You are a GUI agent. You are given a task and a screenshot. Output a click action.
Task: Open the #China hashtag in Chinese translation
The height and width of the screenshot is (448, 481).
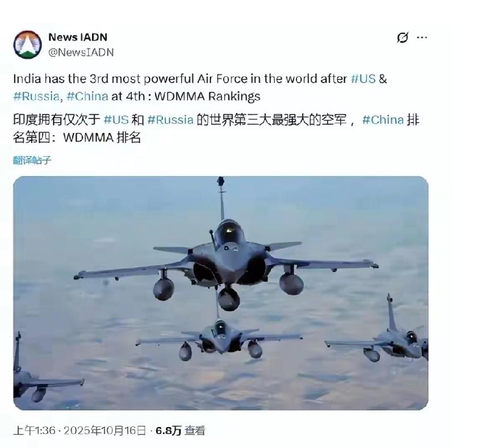(383, 120)
